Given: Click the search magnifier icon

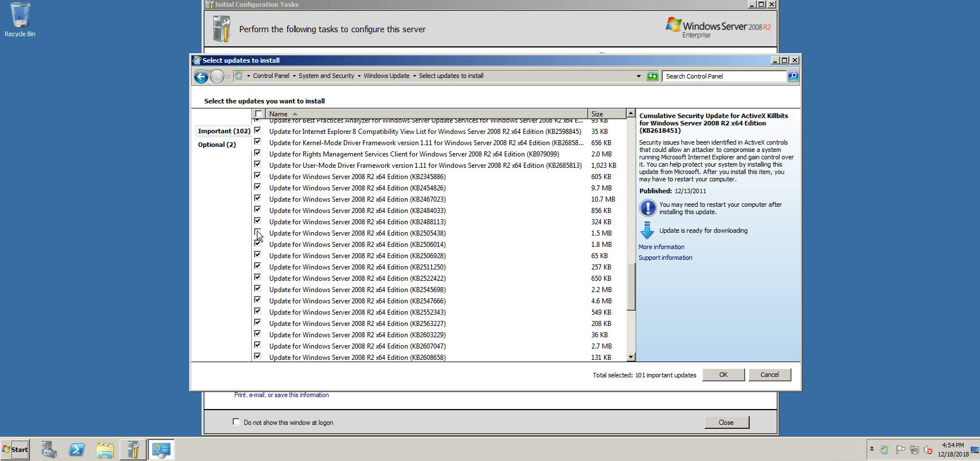Looking at the screenshot, I should [793, 76].
